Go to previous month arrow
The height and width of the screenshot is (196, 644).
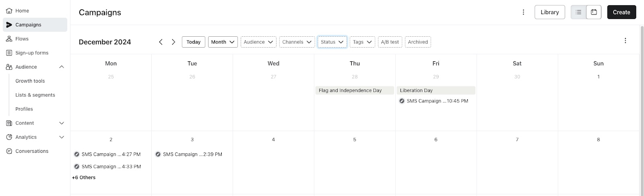[x=161, y=42]
